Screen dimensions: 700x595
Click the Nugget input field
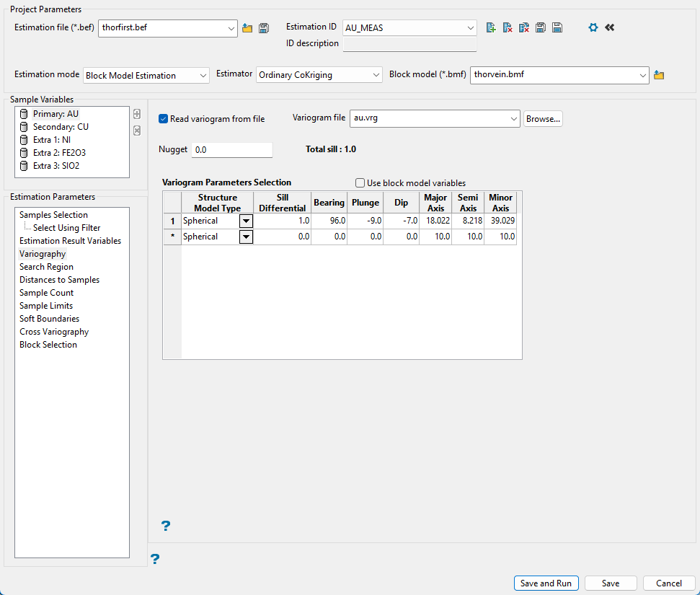pos(232,149)
